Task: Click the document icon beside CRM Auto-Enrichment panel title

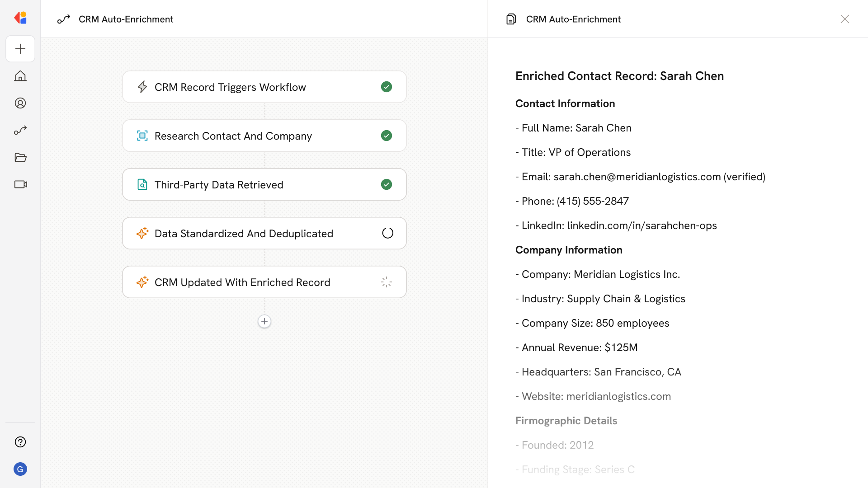Action: pyautogui.click(x=511, y=19)
